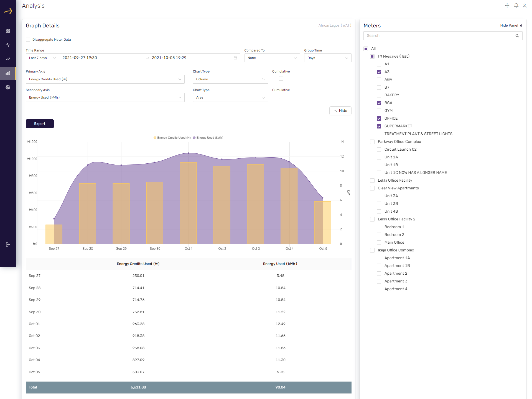This screenshot has width=532, height=399.
Task: Click the Total 6,611.88 value
Action: [x=138, y=387]
